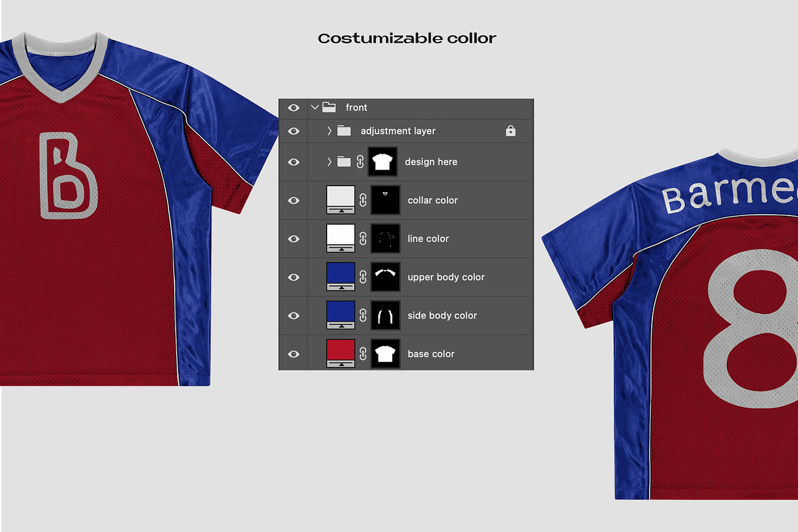Viewport: 798px width, 532px height.
Task: Toggle visibility of adjustment layer group
Action: (293, 132)
